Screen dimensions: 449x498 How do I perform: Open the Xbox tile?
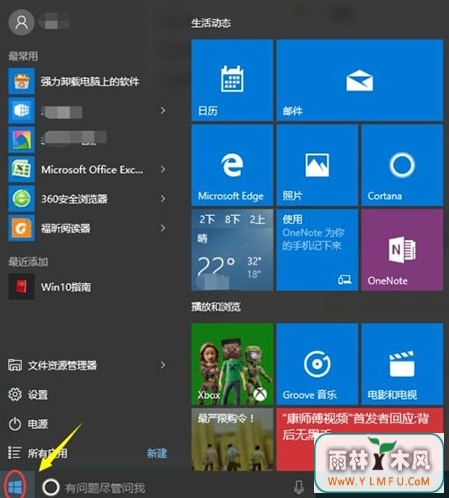tap(232, 364)
